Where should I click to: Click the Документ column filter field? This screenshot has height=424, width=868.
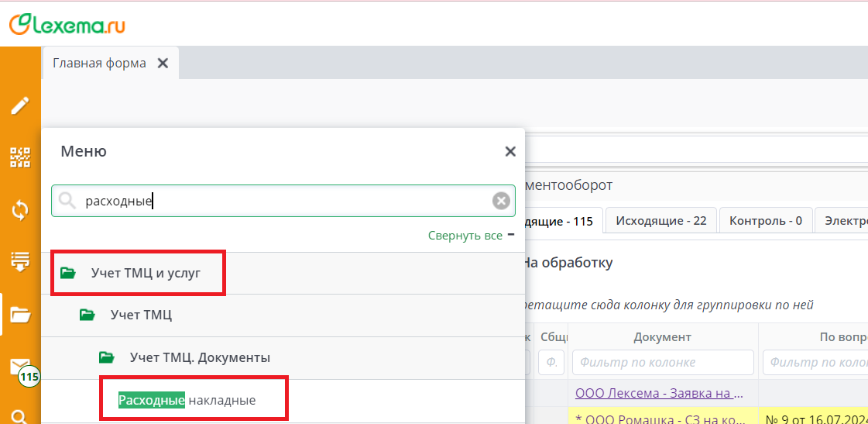coord(663,362)
